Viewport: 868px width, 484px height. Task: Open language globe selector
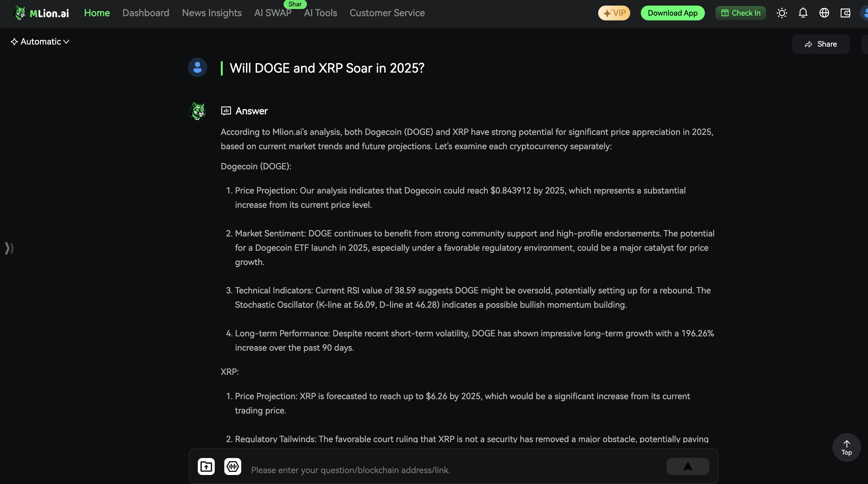824,13
